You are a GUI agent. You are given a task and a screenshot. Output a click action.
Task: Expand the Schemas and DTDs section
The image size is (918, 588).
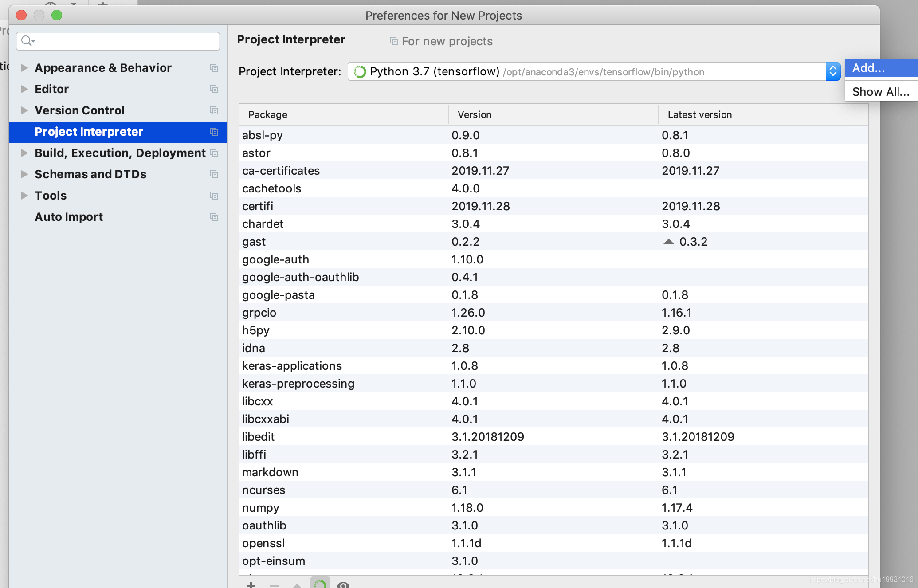tap(24, 174)
